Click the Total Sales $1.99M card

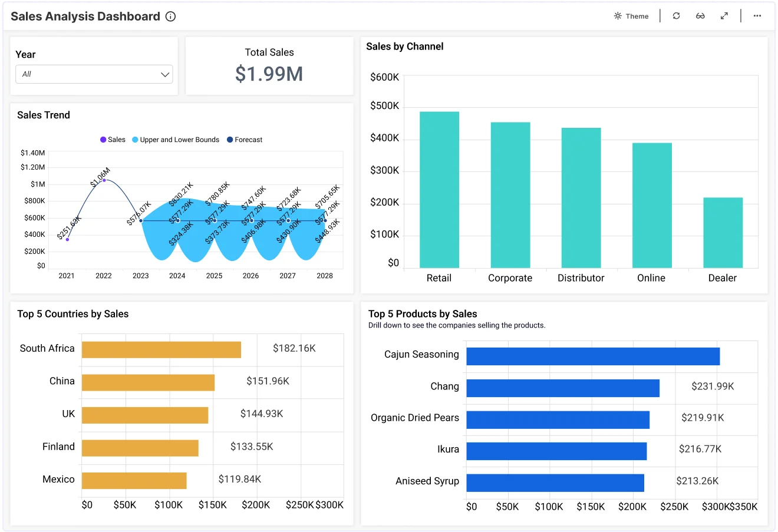pyautogui.click(x=269, y=66)
